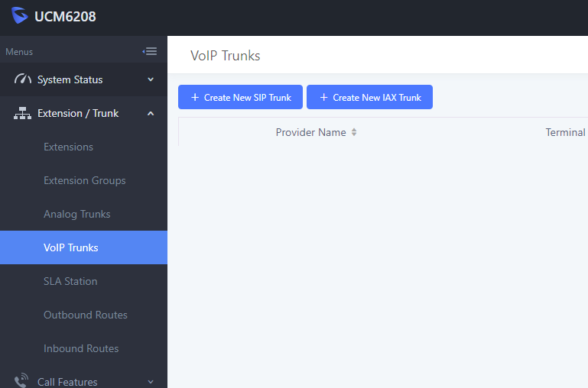
Task: Sort by Provider Name arrows
Action: click(354, 132)
